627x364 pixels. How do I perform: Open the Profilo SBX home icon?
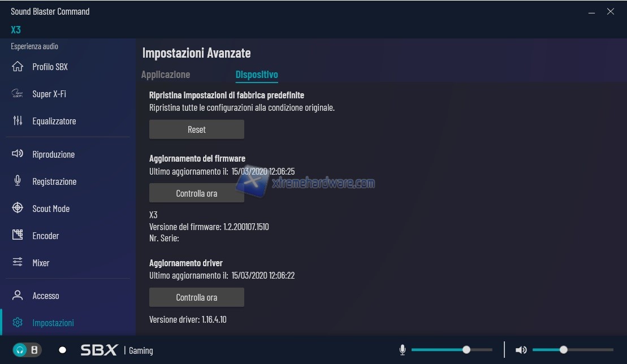[18, 67]
